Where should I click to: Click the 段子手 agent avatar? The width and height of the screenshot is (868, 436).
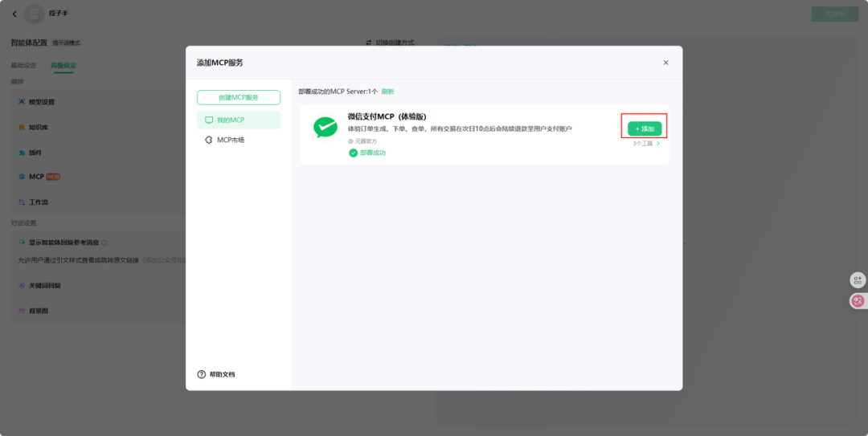click(x=34, y=14)
